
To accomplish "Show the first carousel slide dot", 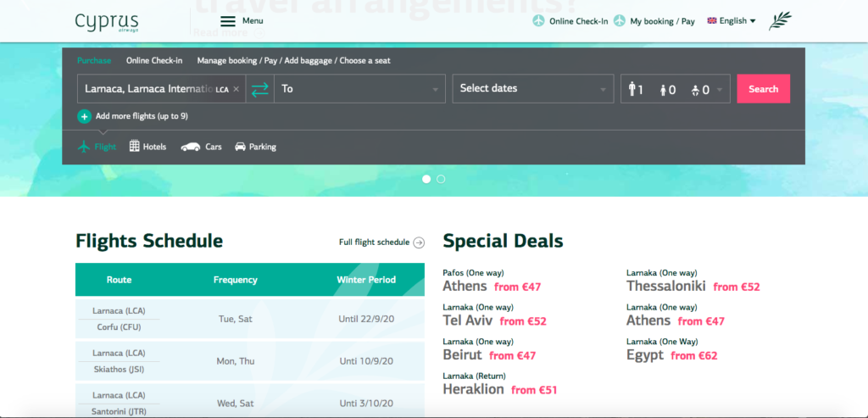I will click(426, 179).
